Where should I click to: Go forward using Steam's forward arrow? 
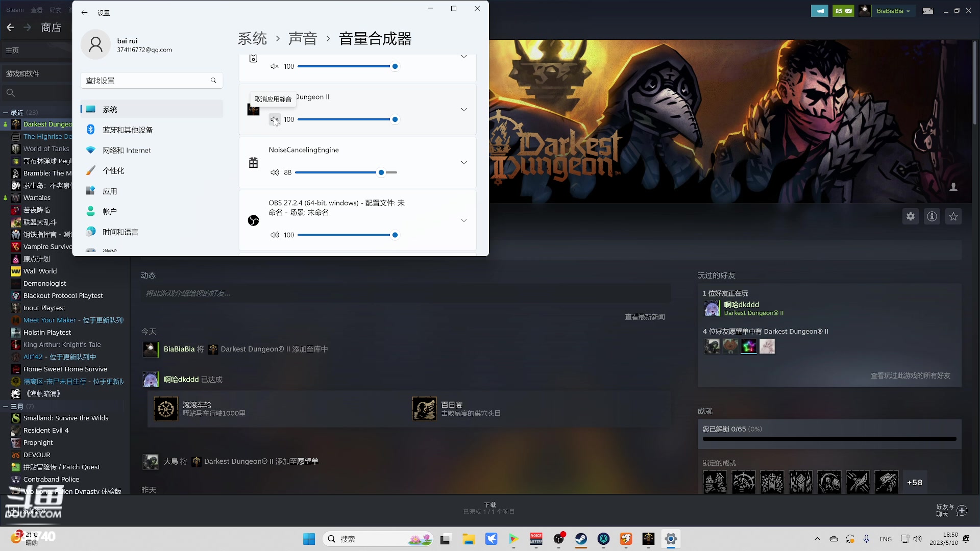pyautogui.click(x=28, y=28)
